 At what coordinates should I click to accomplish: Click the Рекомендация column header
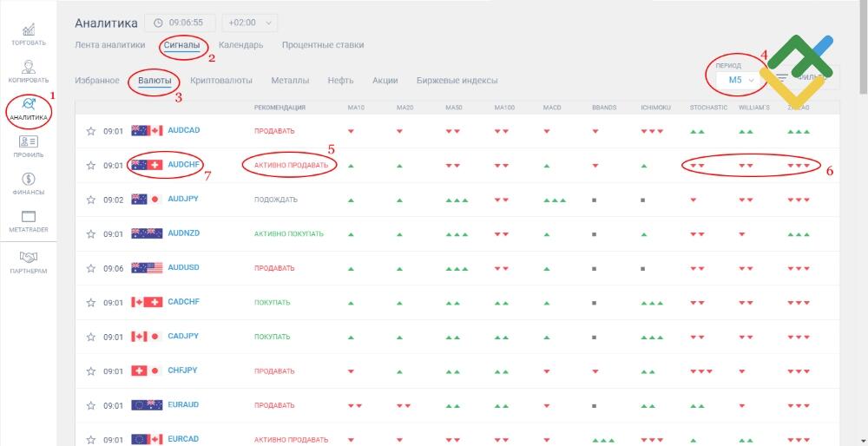280,108
